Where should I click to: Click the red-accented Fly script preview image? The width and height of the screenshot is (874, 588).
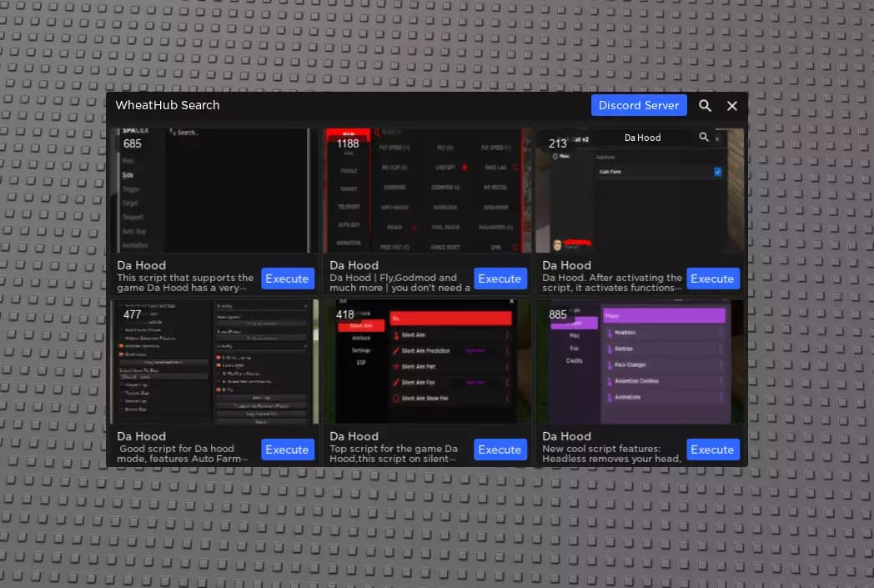427,190
